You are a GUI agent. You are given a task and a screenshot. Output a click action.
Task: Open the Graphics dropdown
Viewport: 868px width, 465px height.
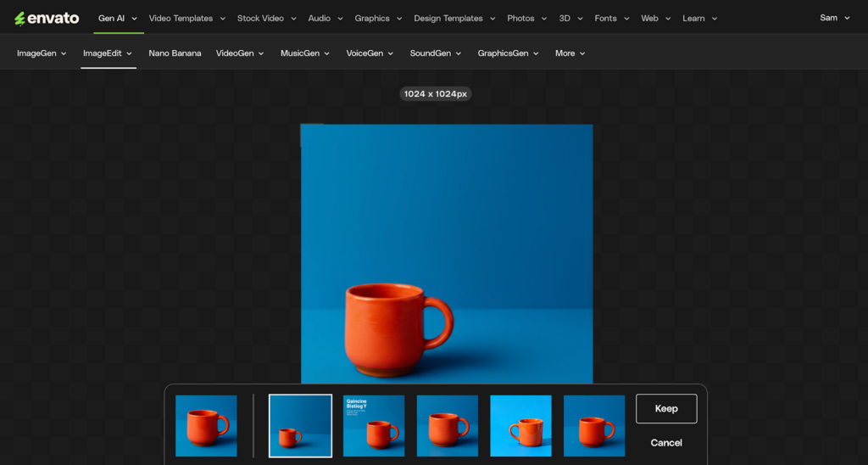[x=378, y=18]
